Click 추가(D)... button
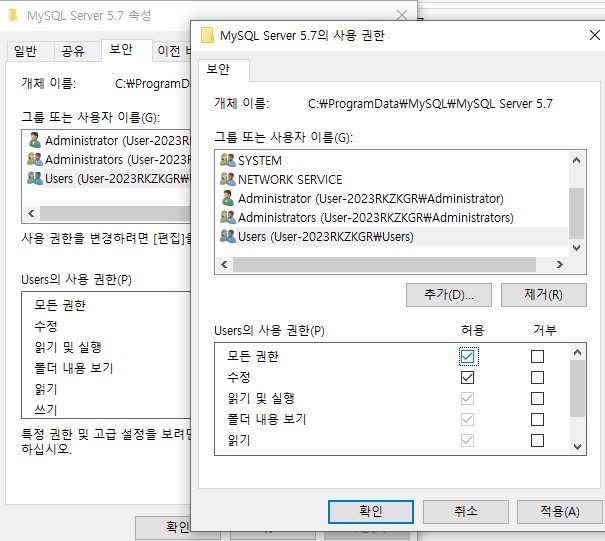 pyautogui.click(x=449, y=295)
